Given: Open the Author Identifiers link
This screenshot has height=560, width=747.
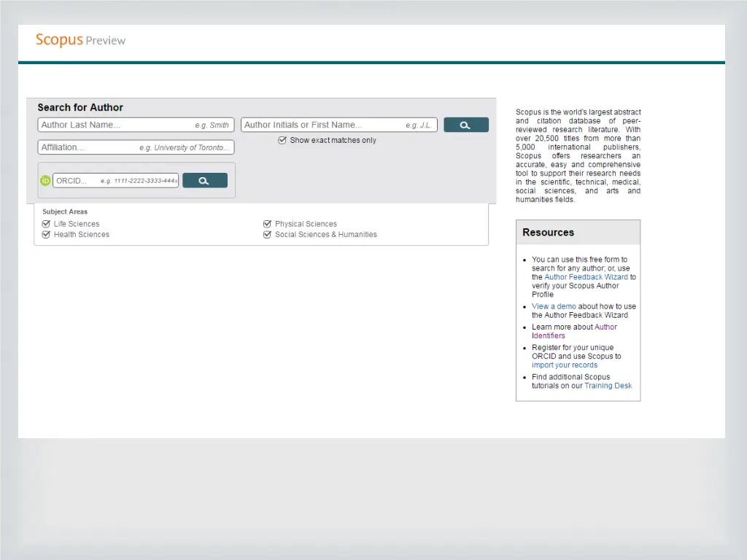Looking at the screenshot, I should [575, 332].
